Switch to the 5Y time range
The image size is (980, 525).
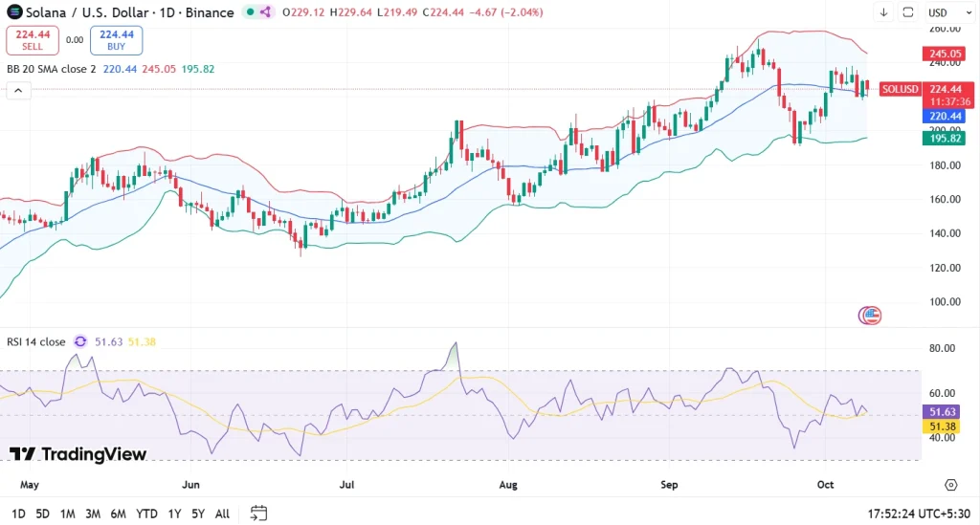[x=197, y=514]
